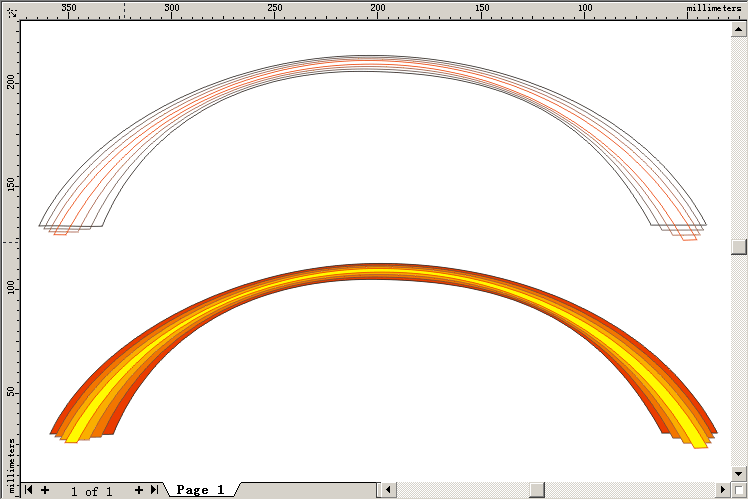
Task: Click the horizontal scrollbar left arrow
Action: point(388,490)
